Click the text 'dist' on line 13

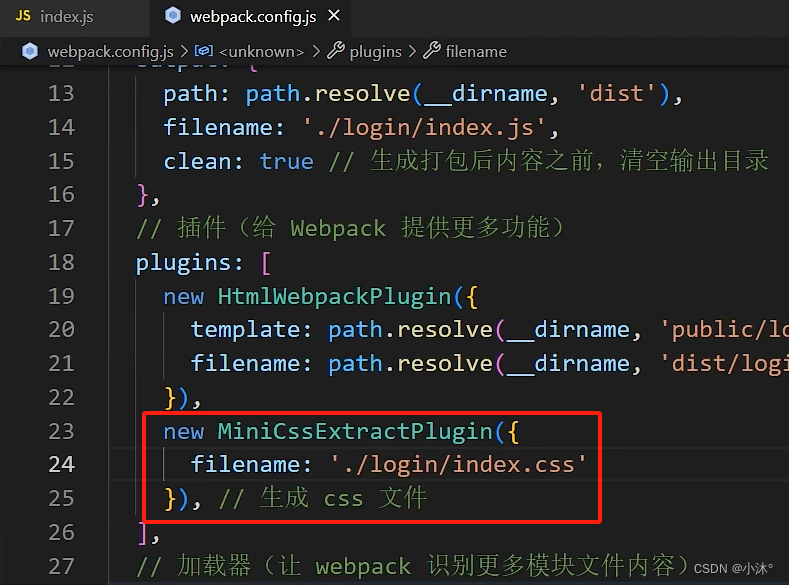click(x=616, y=94)
